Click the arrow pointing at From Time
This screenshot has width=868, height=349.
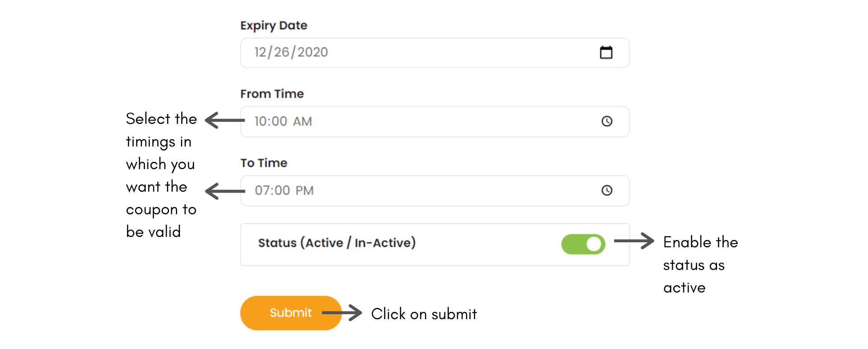(x=225, y=120)
